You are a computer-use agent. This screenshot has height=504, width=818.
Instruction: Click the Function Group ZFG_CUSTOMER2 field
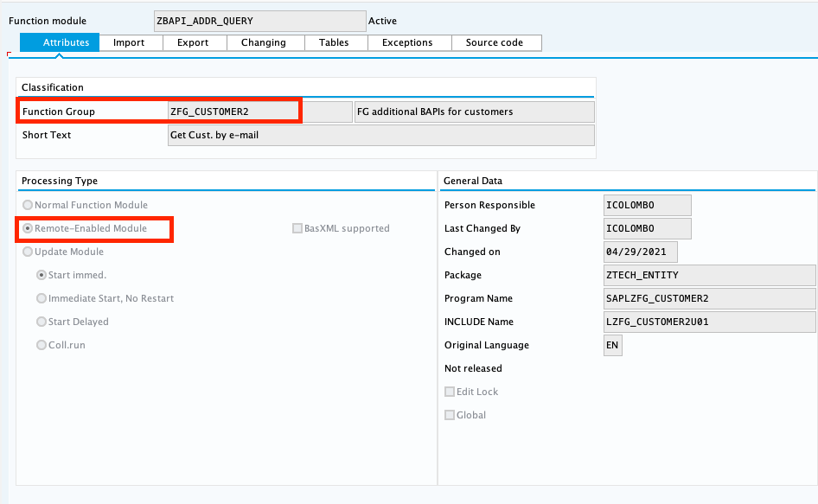coord(232,112)
